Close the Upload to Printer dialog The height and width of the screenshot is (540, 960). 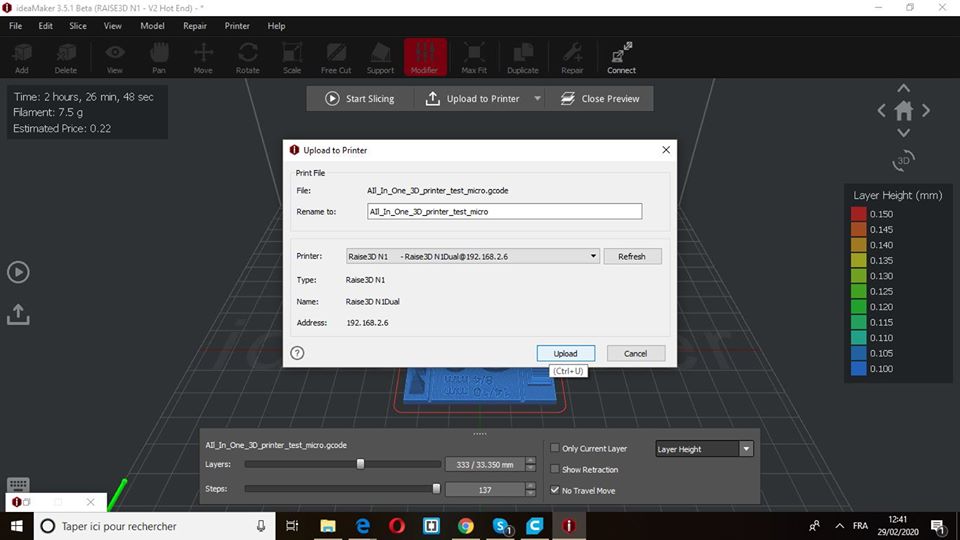pyautogui.click(x=666, y=150)
